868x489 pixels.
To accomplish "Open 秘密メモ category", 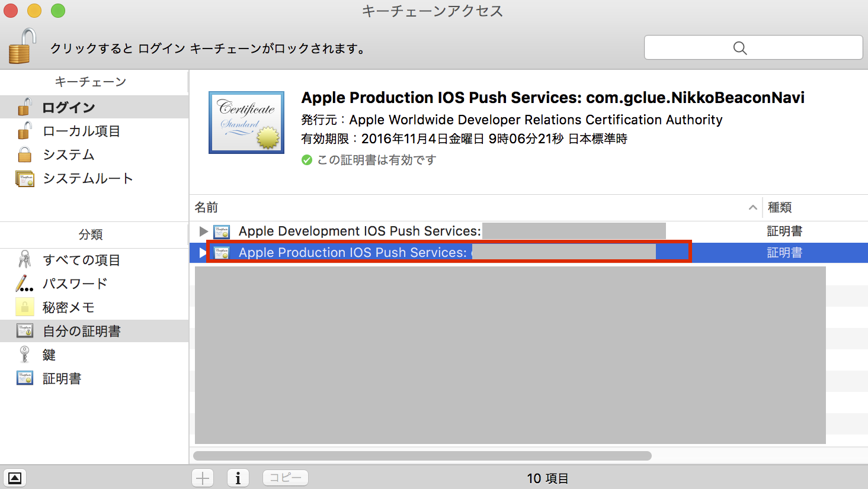I will click(x=68, y=307).
